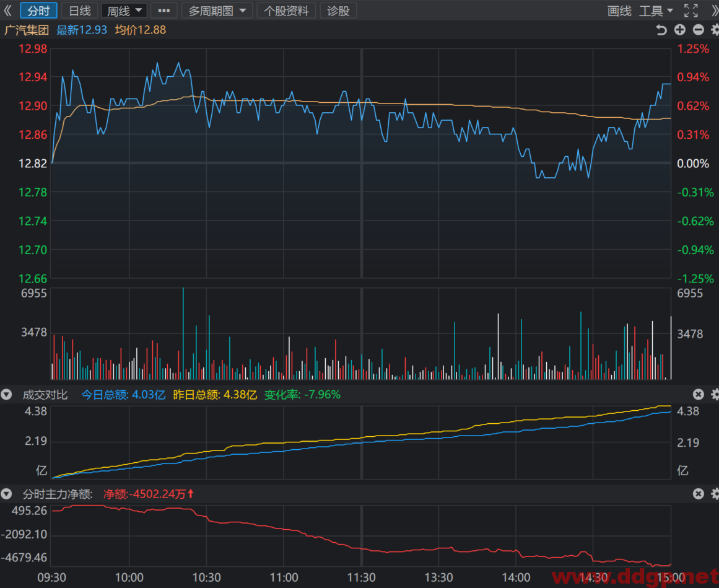
Task: Open chart settings gear beside zoom icons
Action: tap(715, 30)
